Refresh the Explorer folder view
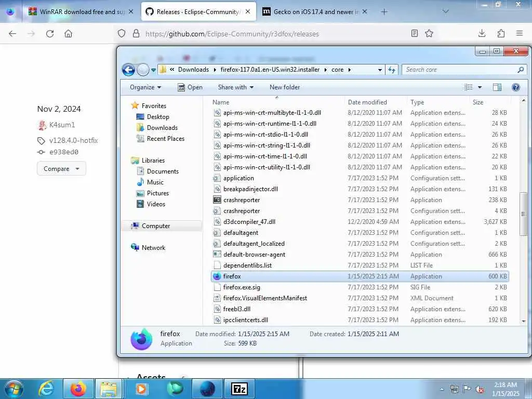The image size is (532, 399). click(x=392, y=70)
